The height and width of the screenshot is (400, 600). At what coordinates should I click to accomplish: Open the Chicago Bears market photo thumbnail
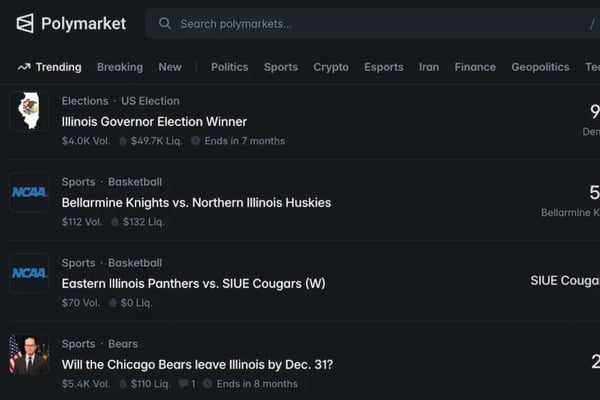[29, 354]
